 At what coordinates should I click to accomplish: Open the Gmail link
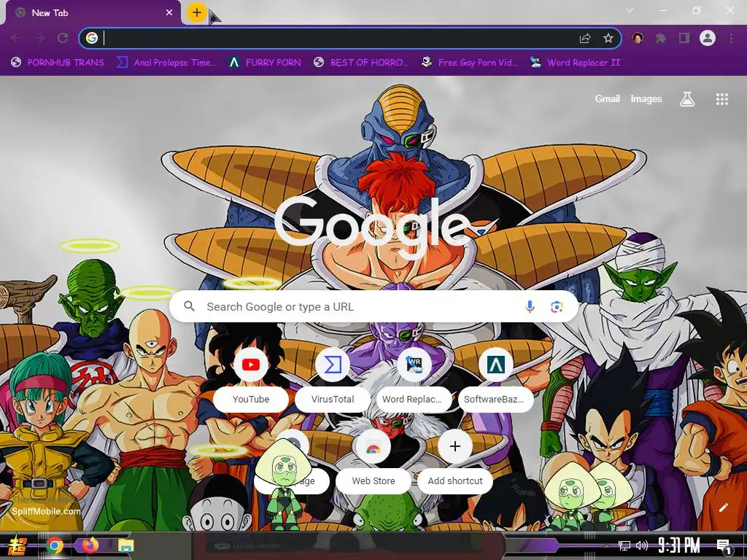click(x=608, y=99)
